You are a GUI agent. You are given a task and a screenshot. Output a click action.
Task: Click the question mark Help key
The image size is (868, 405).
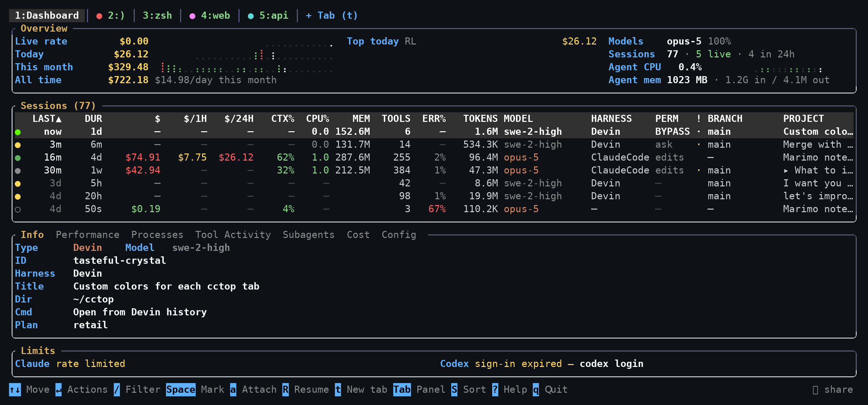point(495,390)
